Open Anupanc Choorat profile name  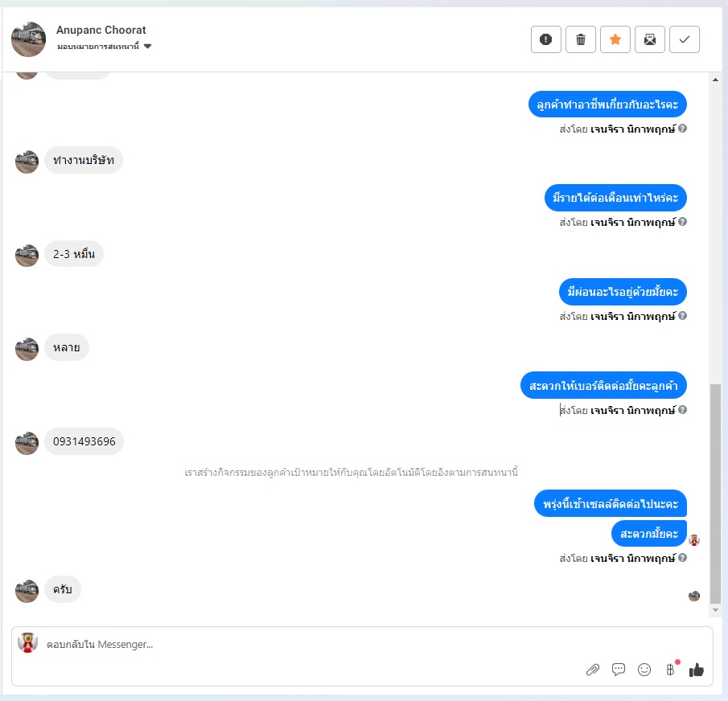[101, 31]
